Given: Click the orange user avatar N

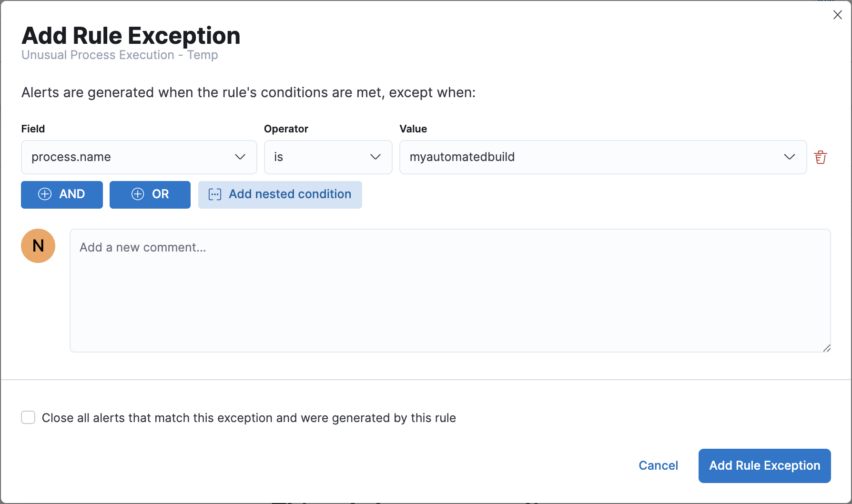Looking at the screenshot, I should pyautogui.click(x=38, y=246).
